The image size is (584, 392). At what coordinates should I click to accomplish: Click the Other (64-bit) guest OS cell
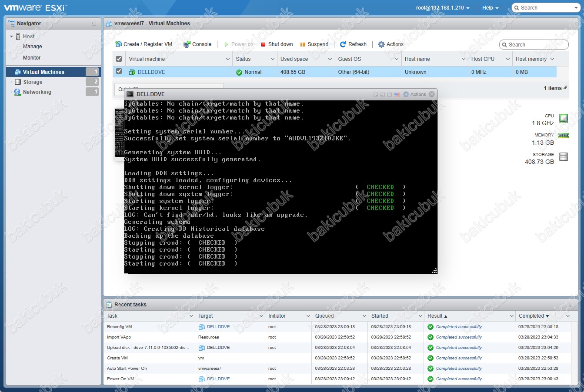point(354,72)
